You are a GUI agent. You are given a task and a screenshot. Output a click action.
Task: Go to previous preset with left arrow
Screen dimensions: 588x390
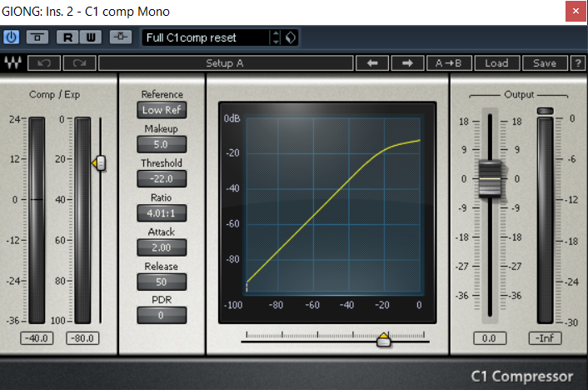(372, 63)
